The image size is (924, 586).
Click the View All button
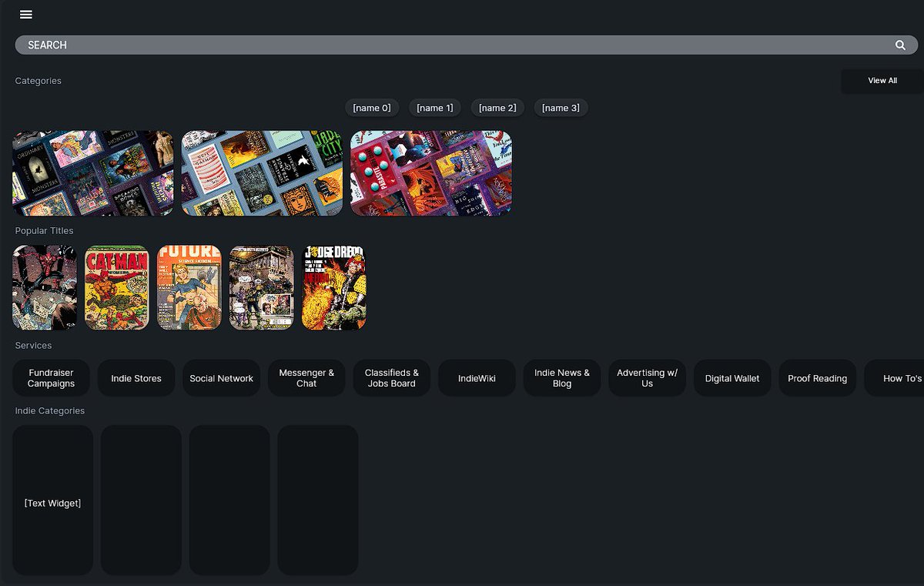[882, 80]
